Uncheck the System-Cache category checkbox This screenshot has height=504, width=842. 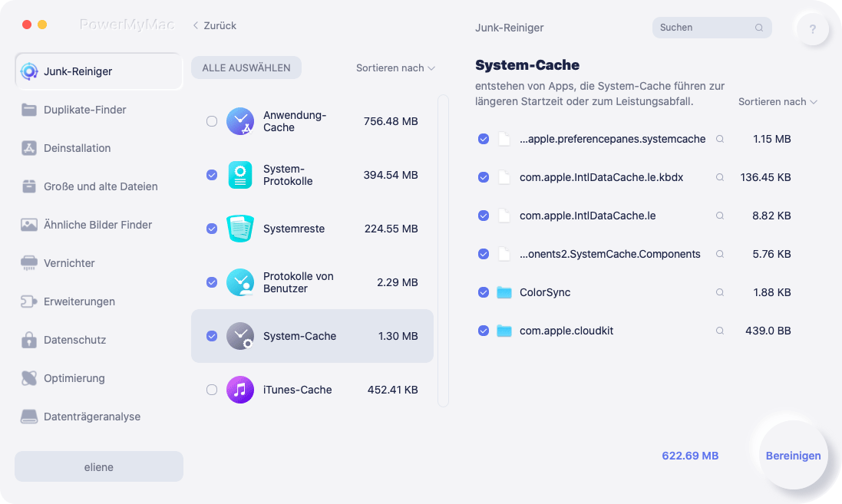[x=212, y=336]
